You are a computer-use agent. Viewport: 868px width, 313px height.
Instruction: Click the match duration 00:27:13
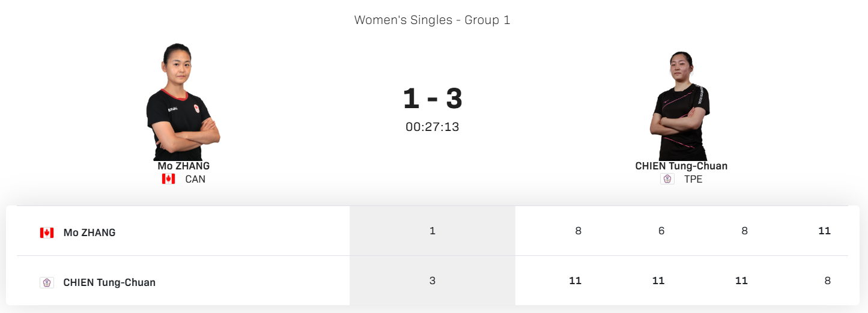(x=432, y=127)
